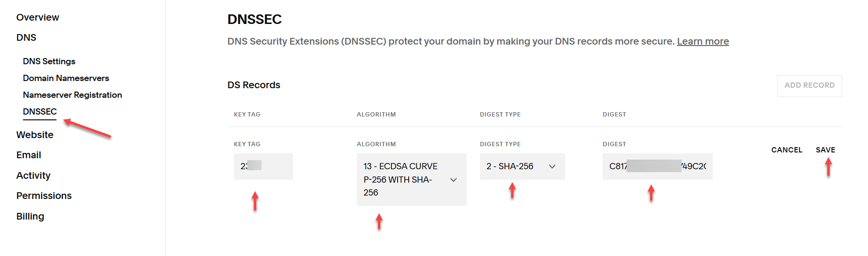Go to DNS Settings page

tap(49, 61)
